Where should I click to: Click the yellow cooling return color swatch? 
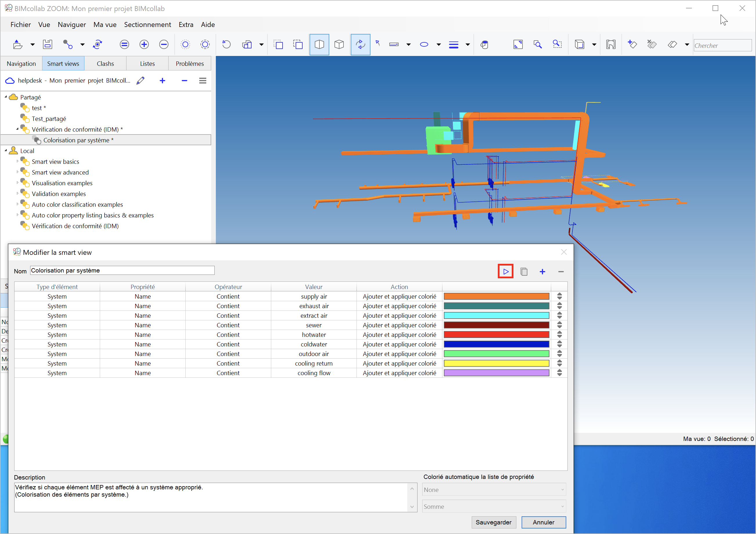point(497,363)
